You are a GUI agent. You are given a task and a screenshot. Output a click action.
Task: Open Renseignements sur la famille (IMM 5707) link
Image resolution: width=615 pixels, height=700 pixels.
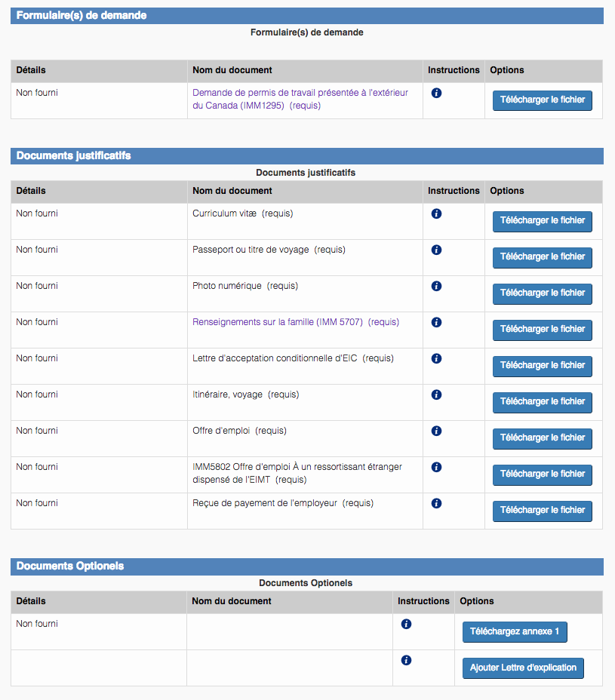(278, 322)
